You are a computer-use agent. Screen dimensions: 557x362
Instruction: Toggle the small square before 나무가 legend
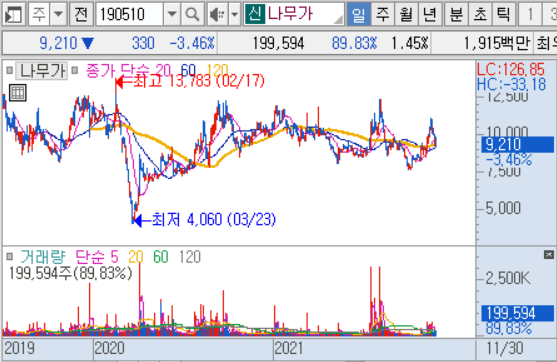10,70
